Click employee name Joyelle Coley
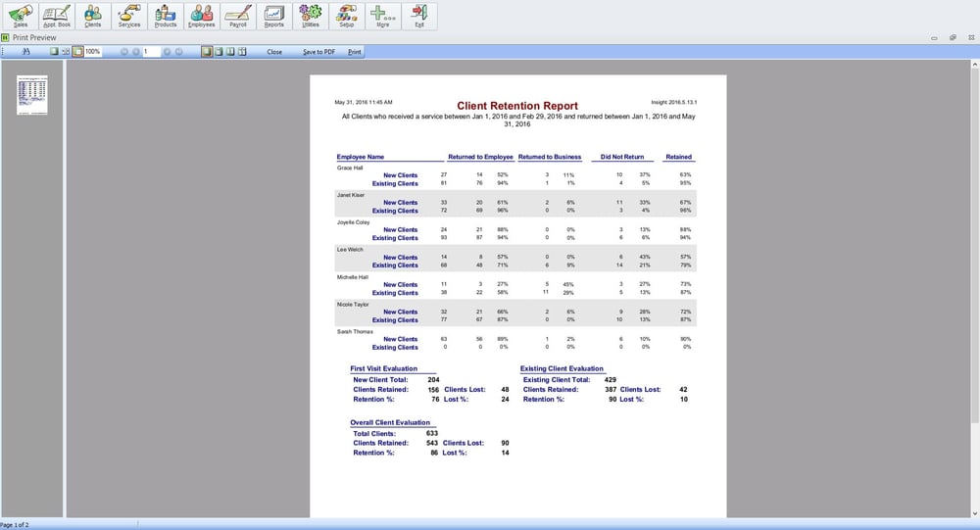Viewport: 980px width, 530px height. click(x=353, y=221)
